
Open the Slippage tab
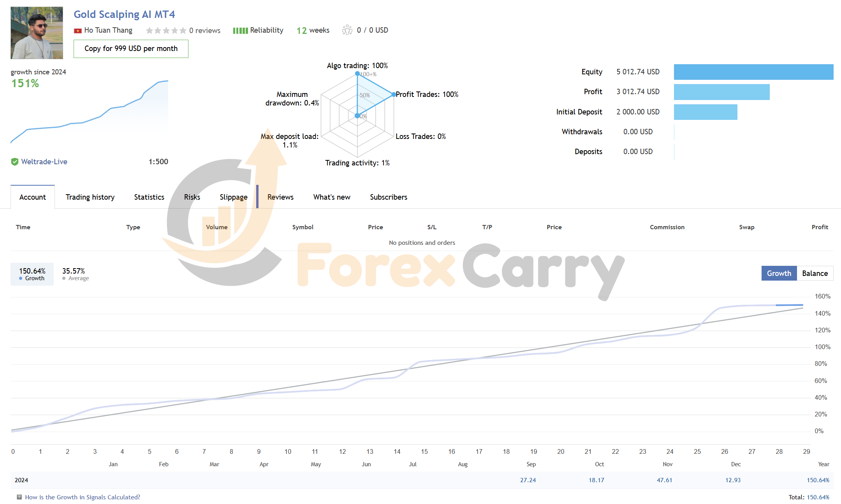pyautogui.click(x=233, y=197)
